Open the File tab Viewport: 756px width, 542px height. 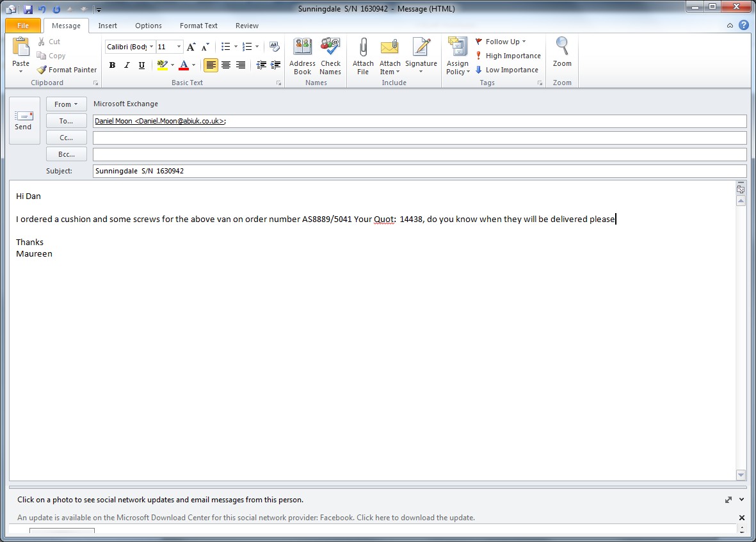pyautogui.click(x=23, y=26)
